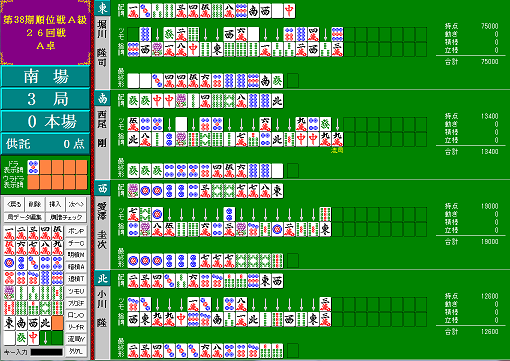Focus the キー入力 key input field
The height and width of the screenshot is (361, 510).
pos(47,352)
